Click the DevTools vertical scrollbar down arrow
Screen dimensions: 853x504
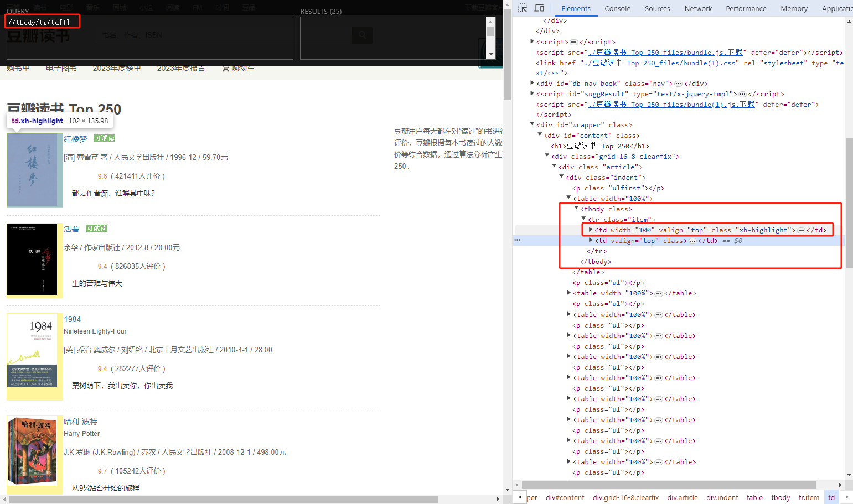click(849, 475)
